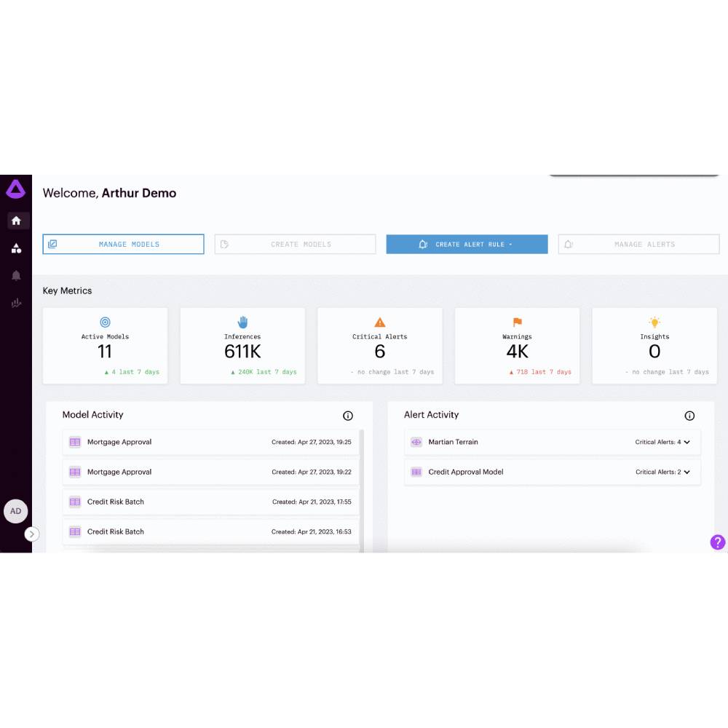This screenshot has width=728, height=728.
Task: Open the charts icon in the sidebar
Action: pyautogui.click(x=16, y=304)
